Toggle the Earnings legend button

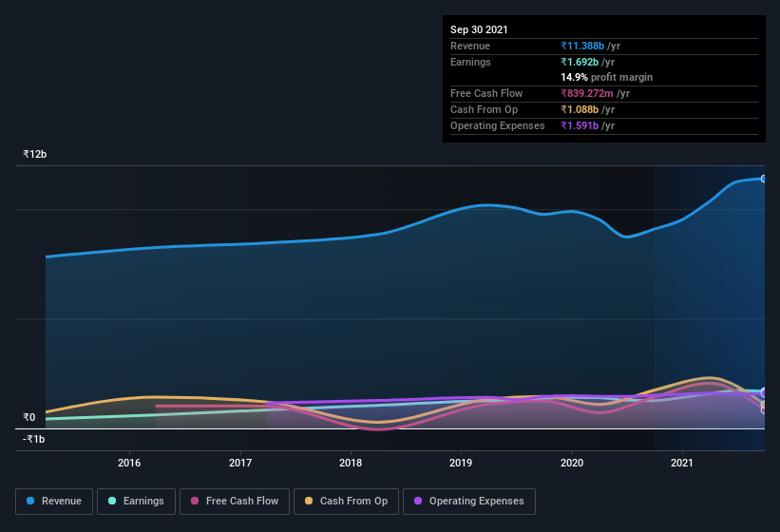pos(136,502)
